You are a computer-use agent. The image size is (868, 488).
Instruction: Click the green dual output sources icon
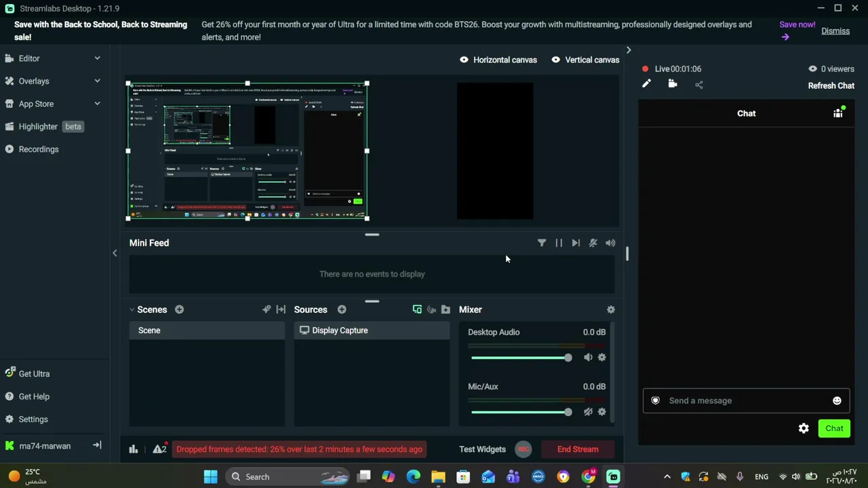(x=417, y=310)
